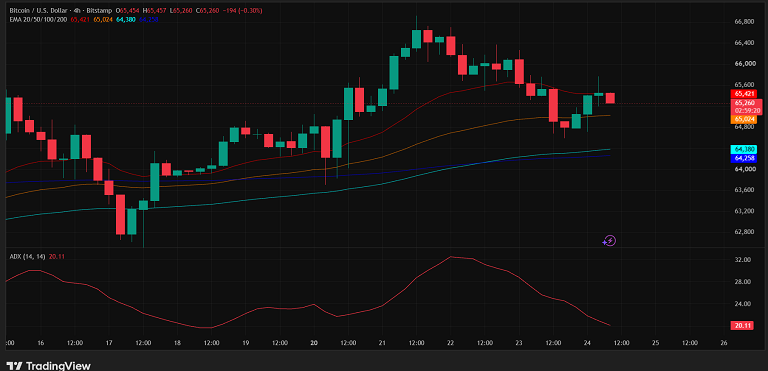This screenshot has height=371, width=768.
Task: Click the 62,800 price axis tick
Action: (x=744, y=232)
